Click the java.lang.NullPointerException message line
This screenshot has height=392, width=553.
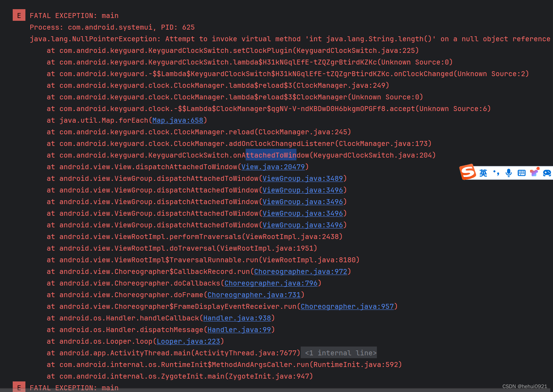pos(290,39)
